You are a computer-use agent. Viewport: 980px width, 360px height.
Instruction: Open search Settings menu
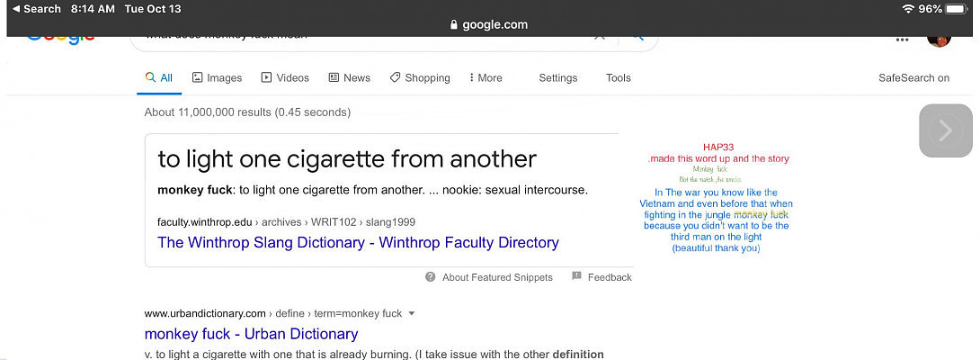(557, 78)
